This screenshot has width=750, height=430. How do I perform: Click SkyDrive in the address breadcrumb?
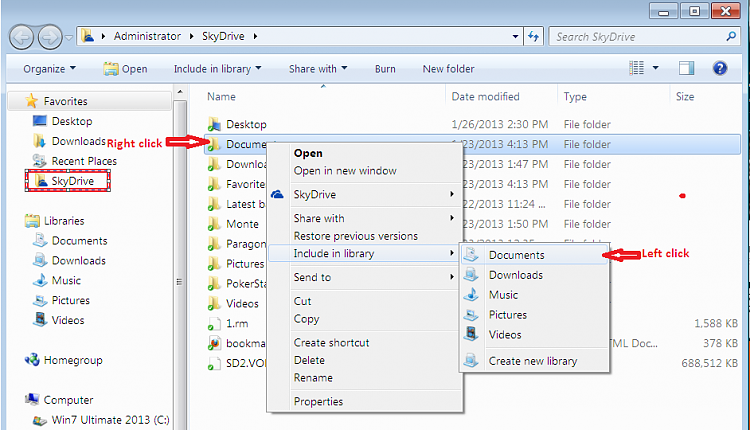[223, 36]
